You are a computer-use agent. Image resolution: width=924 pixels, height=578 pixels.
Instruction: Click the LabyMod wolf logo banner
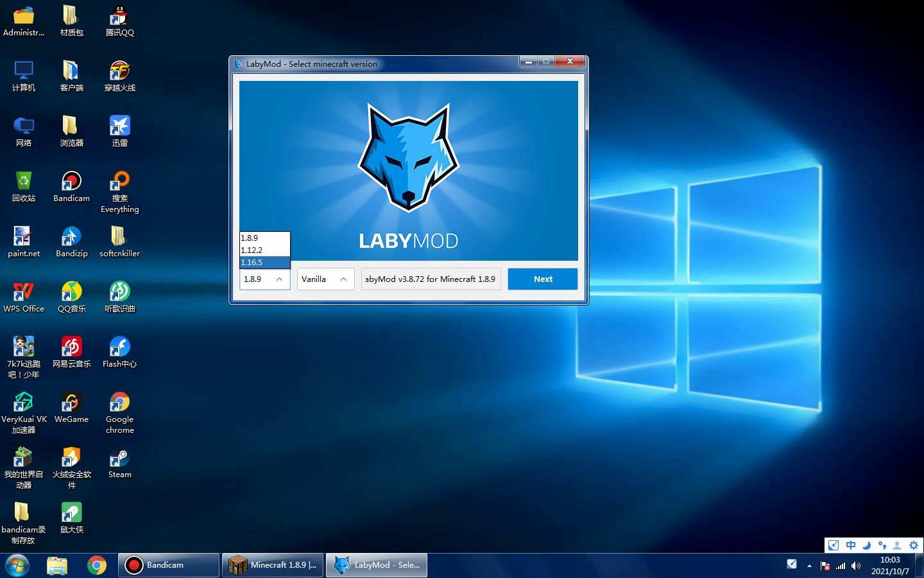[409, 171]
